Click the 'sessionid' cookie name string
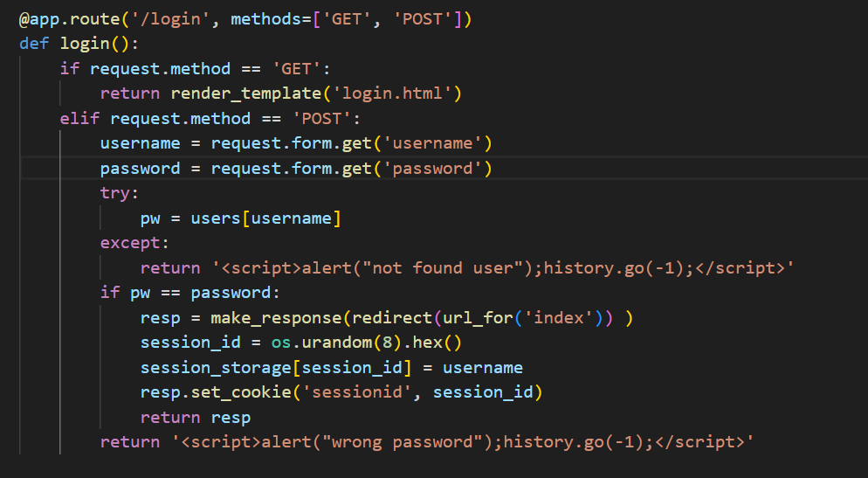Image resolution: width=868 pixels, height=478 pixels. point(357,392)
